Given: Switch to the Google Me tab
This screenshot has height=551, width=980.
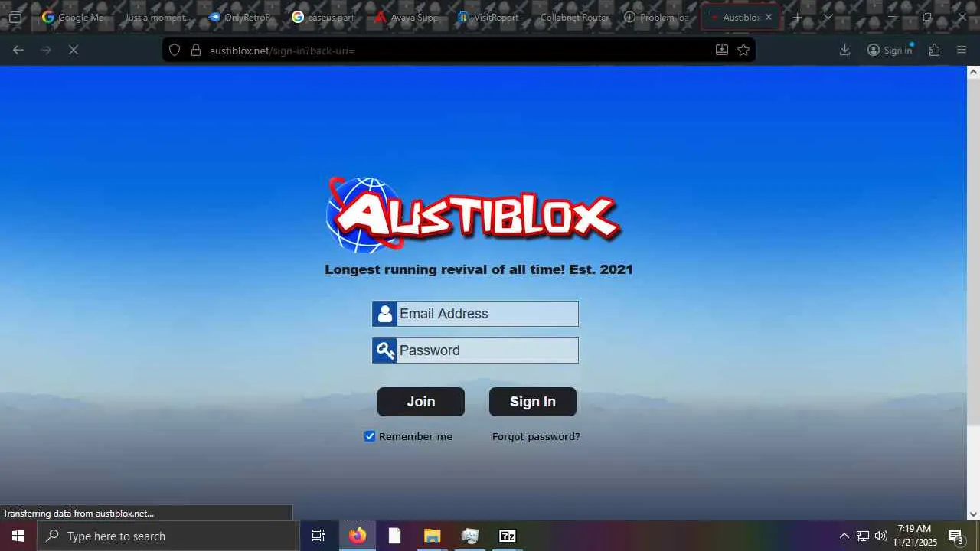Looking at the screenshot, I should (x=73, y=17).
